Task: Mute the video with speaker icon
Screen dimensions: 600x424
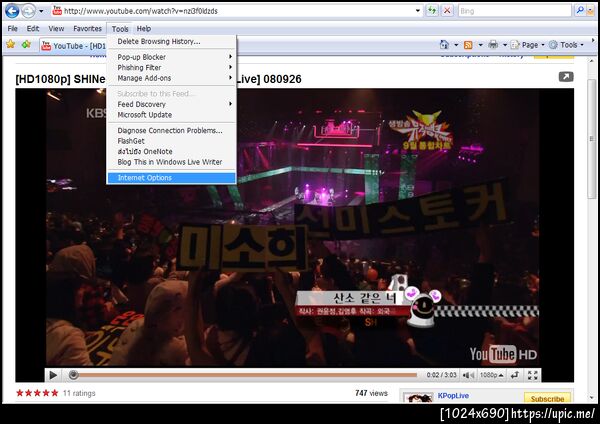Action: coord(468,375)
